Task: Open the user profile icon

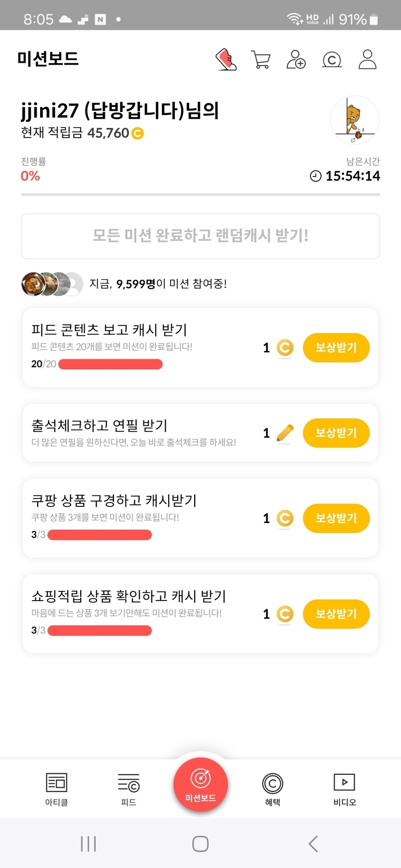Action: click(367, 60)
